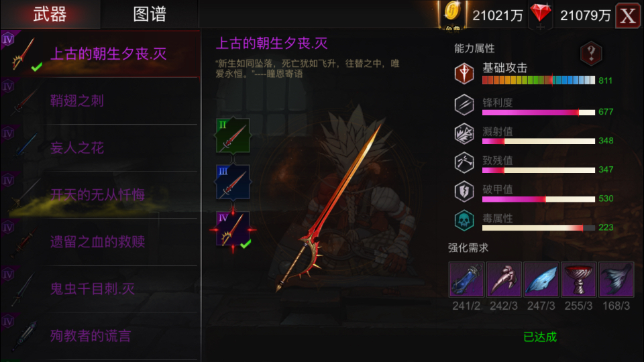Click the 毒属性 poison skull icon
The height and width of the screenshot is (362, 644).
tap(464, 221)
